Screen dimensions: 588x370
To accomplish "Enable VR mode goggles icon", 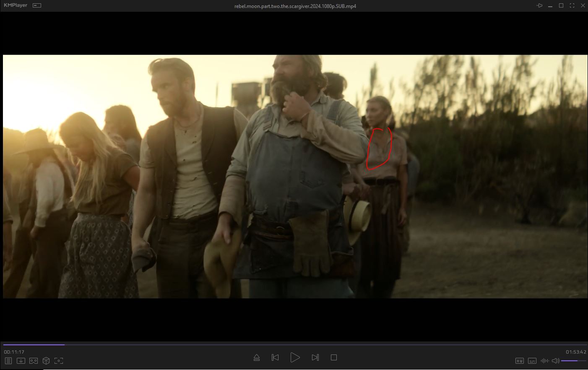I will coord(34,361).
